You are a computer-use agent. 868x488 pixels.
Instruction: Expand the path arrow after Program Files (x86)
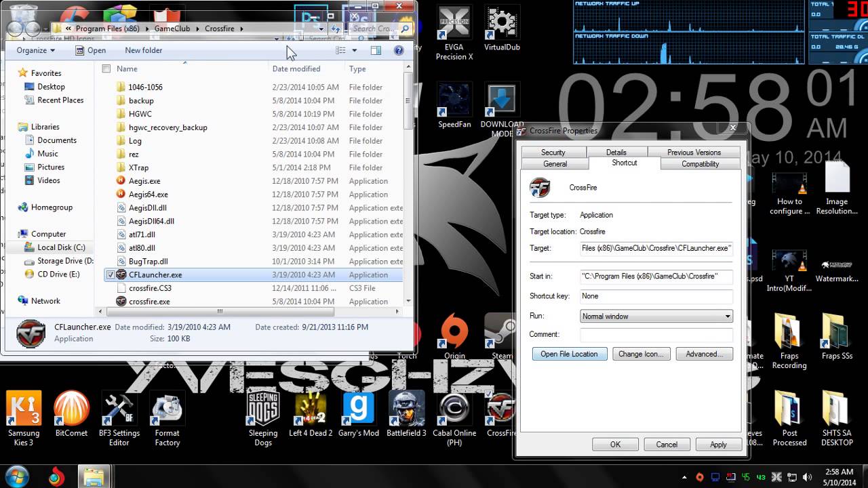146,29
